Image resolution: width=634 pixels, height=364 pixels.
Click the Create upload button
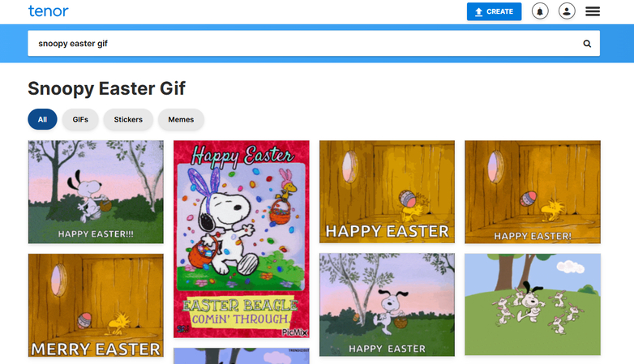494,11
